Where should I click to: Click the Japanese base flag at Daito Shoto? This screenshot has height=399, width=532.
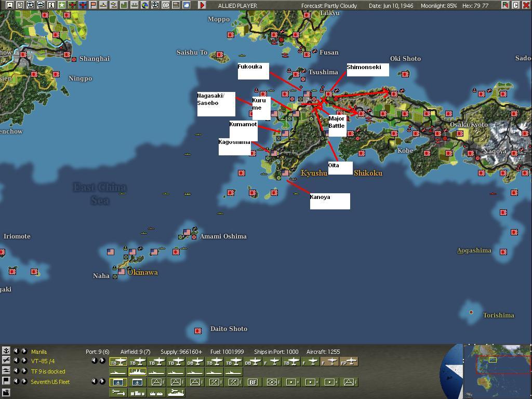coord(198,331)
